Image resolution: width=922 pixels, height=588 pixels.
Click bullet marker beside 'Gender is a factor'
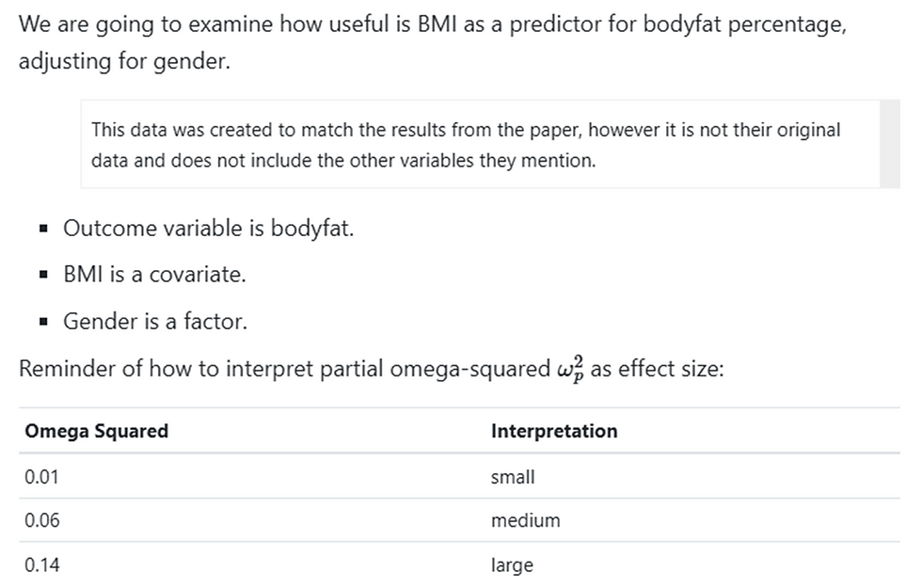click(44, 322)
